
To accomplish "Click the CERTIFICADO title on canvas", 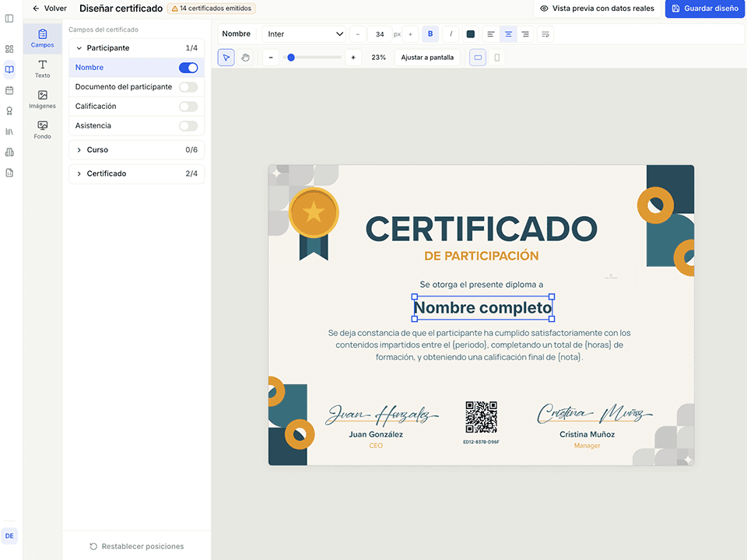I will (x=481, y=229).
